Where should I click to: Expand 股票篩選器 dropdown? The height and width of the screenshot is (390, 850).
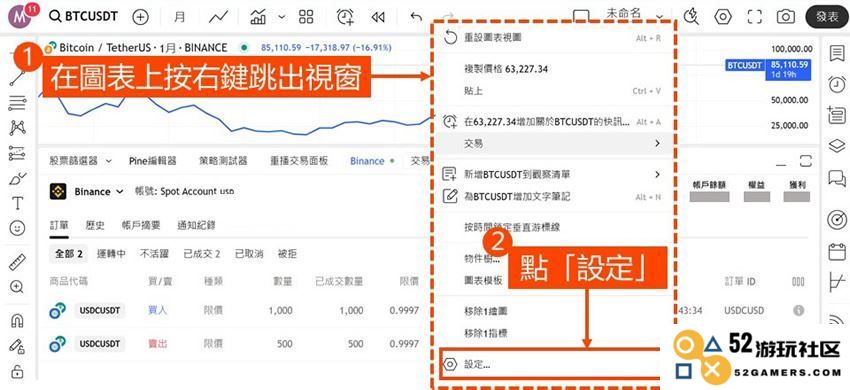click(108, 161)
